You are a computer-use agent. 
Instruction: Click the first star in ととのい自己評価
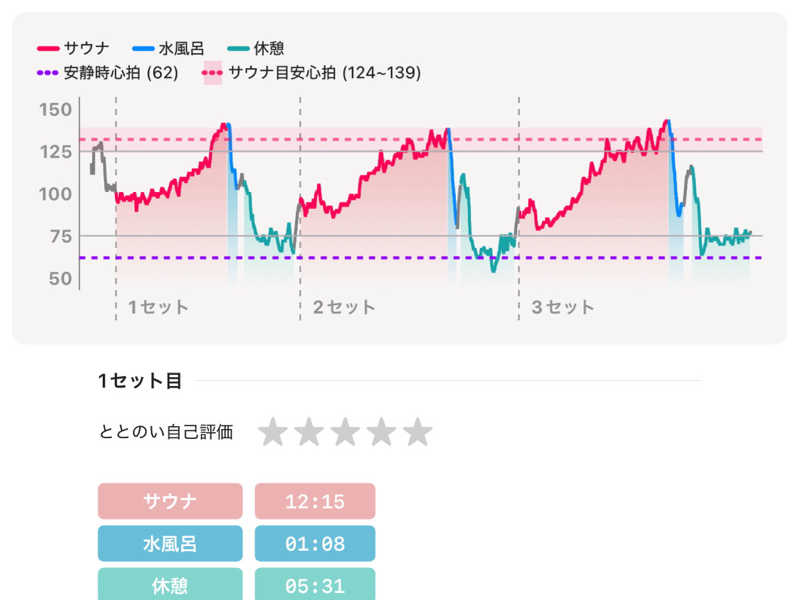click(273, 432)
